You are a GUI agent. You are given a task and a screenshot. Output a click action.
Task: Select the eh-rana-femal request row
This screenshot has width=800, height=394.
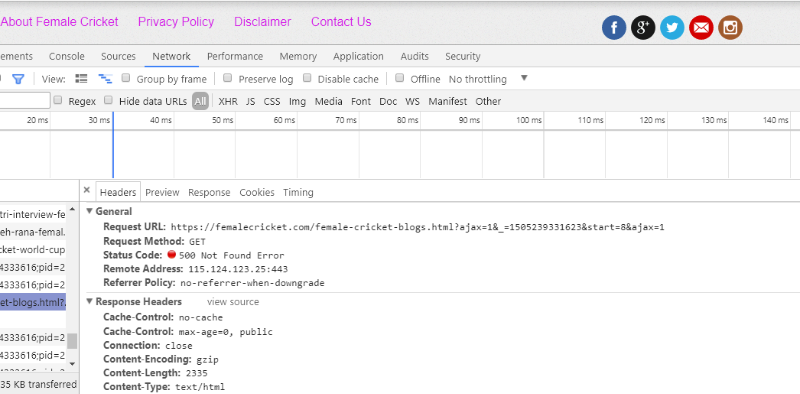[33, 232]
